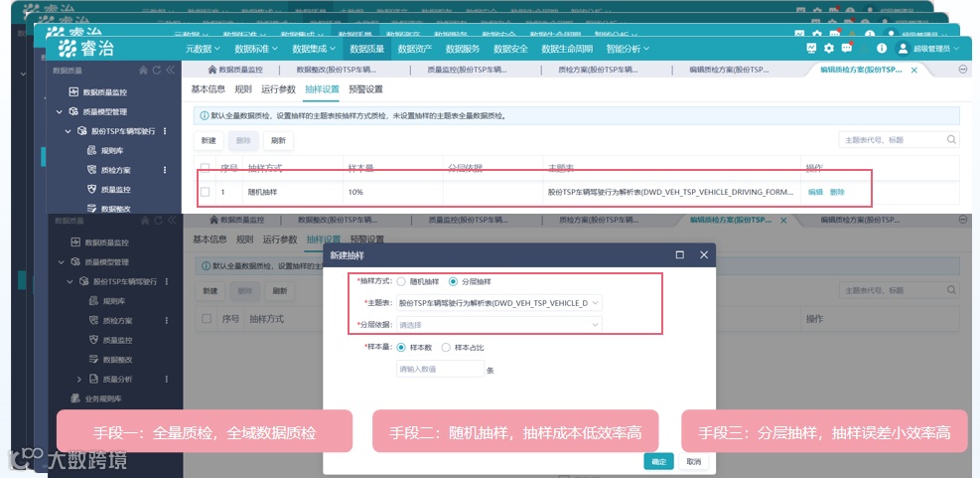The height and width of the screenshot is (478, 980).
Task: Click sidebar home icon in the 新建抽样 dialog window
Action: click(145, 221)
